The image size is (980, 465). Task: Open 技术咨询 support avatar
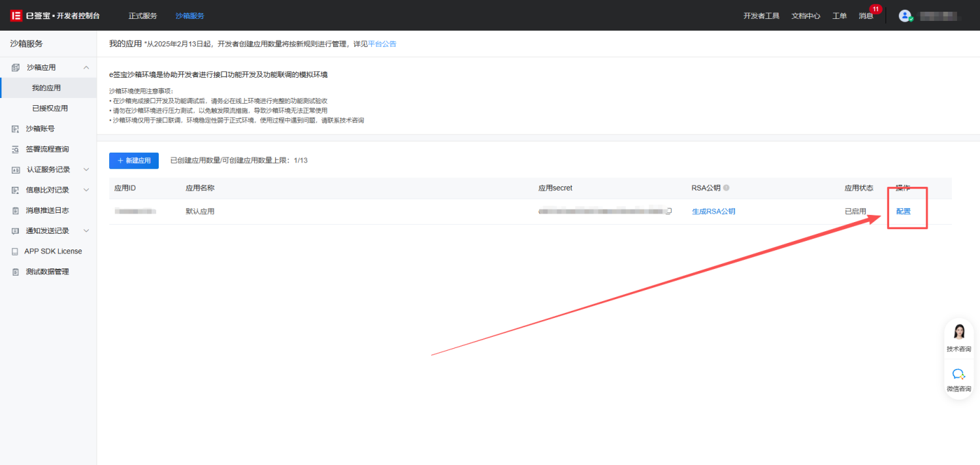point(958,332)
